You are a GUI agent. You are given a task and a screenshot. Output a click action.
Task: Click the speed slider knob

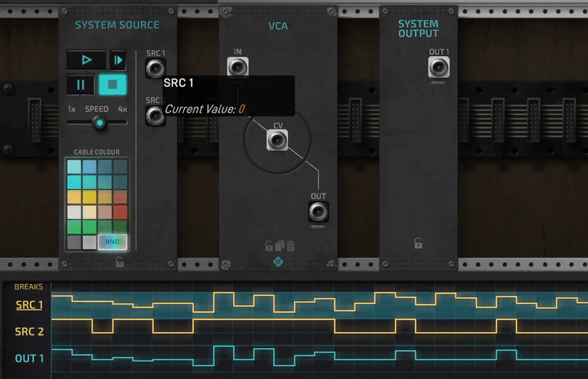click(x=99, y=122)
